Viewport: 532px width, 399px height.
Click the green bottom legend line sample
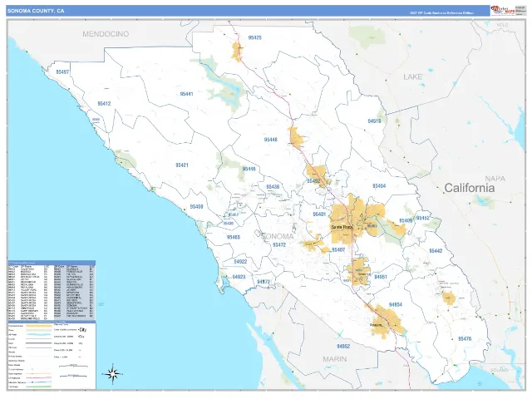39,387
